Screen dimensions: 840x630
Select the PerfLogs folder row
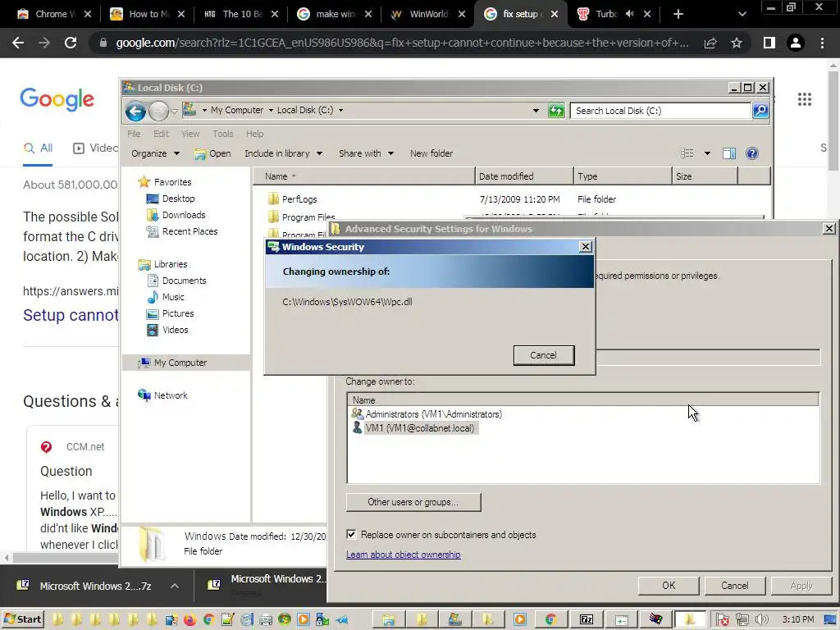coord(512,199)
